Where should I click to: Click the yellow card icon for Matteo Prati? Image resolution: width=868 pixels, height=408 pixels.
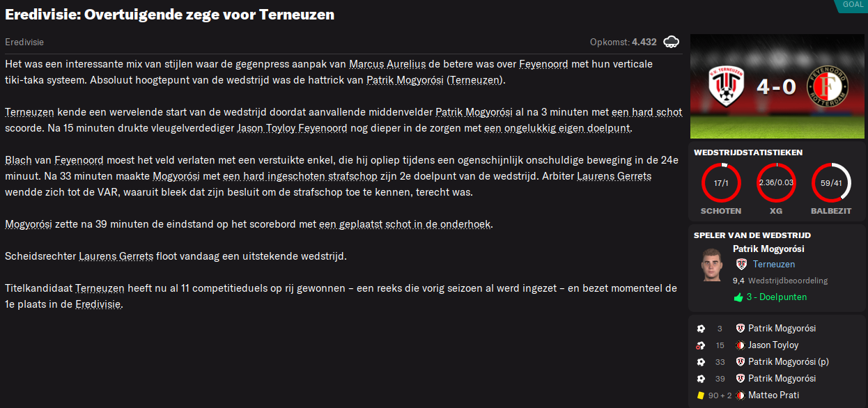pos(700,395)
